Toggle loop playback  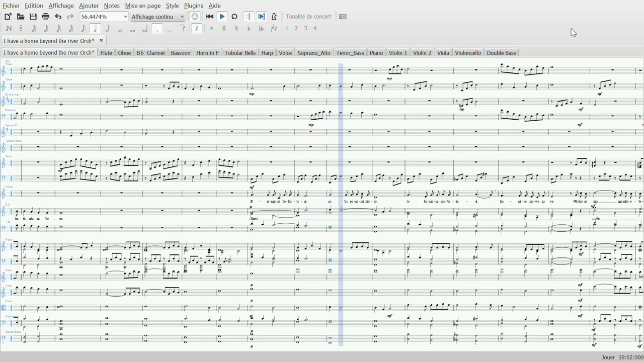click(x=234, y=17)
